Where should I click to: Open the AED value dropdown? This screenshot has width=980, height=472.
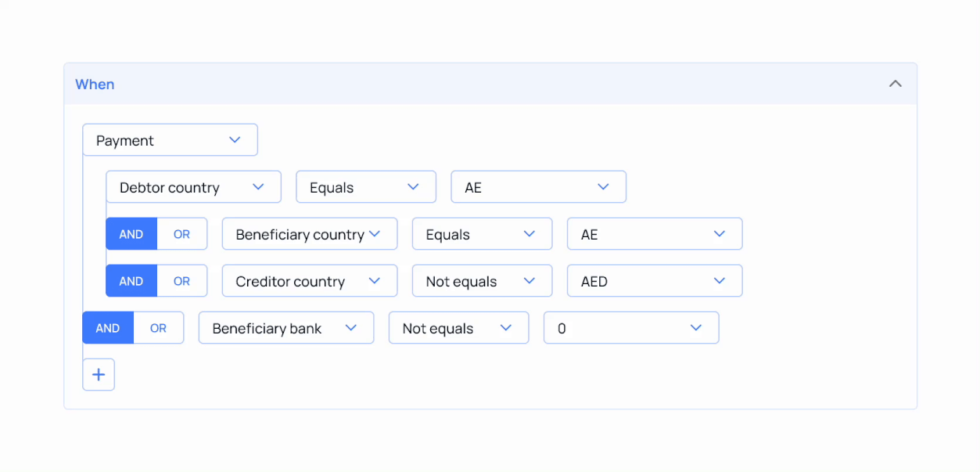pos(654,281)
